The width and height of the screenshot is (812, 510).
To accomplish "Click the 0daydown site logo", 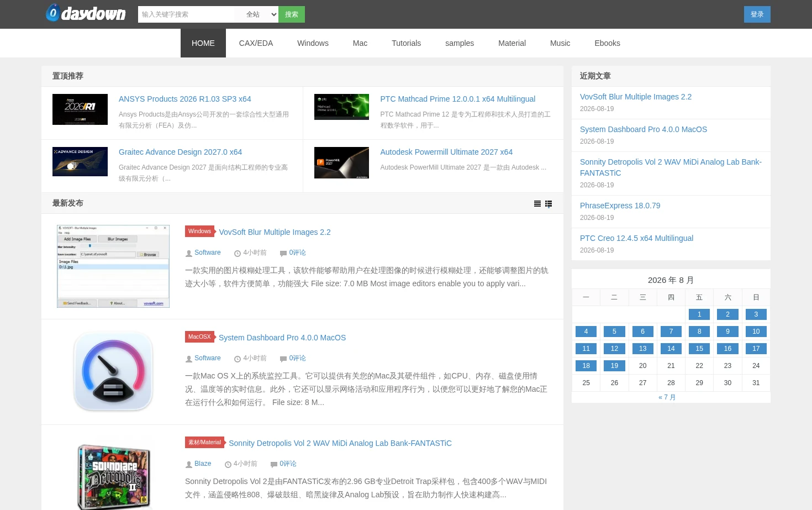I will click(x=86, y=13).
